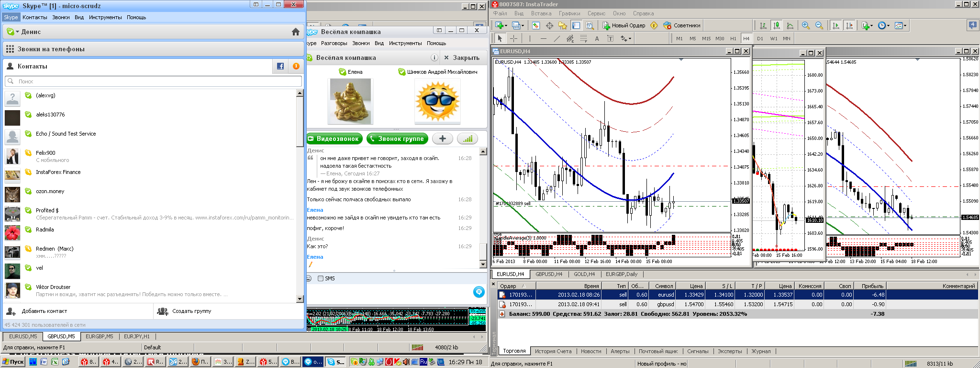Switch chart to bar chart icon
Viewport: 980px width, 368px height.
(x=763, y=25)
